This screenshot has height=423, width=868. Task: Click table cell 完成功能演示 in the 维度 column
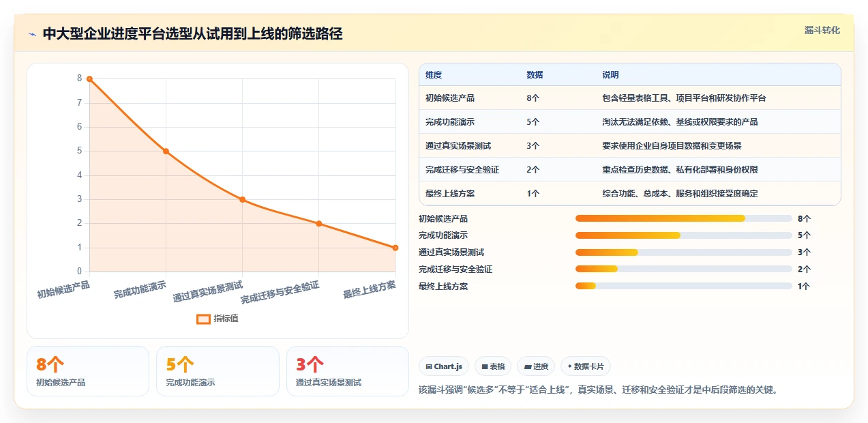(450, 122)
